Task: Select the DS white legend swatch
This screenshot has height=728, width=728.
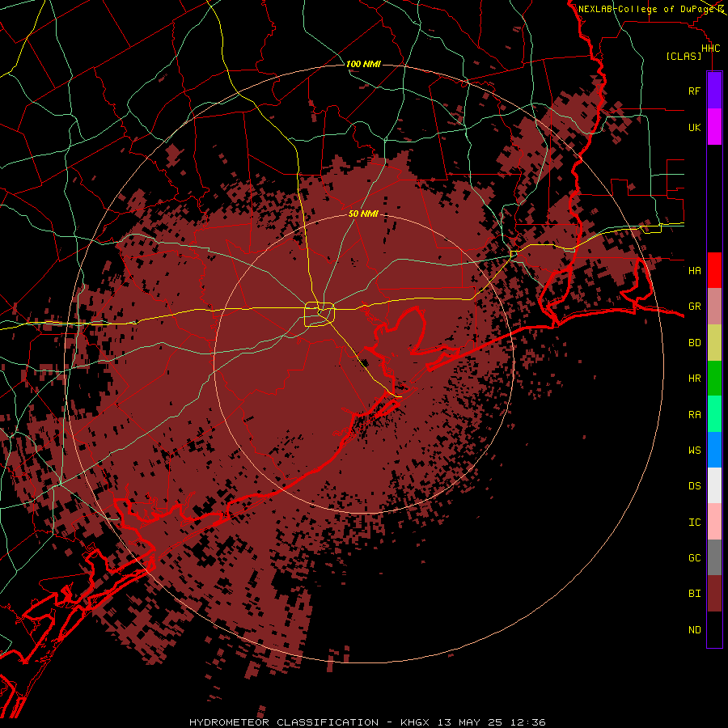Action: [x=714, y=485]
